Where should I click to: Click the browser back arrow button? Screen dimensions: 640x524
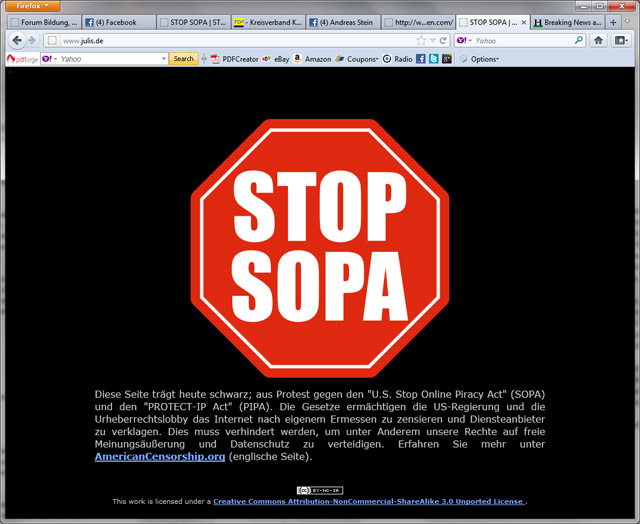click(17, 41)
